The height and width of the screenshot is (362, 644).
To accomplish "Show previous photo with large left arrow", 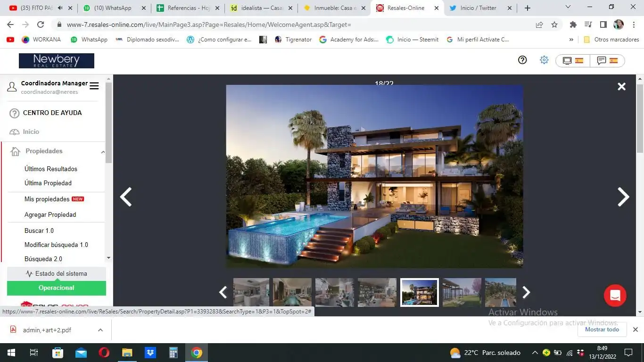I will click(126, 197).
